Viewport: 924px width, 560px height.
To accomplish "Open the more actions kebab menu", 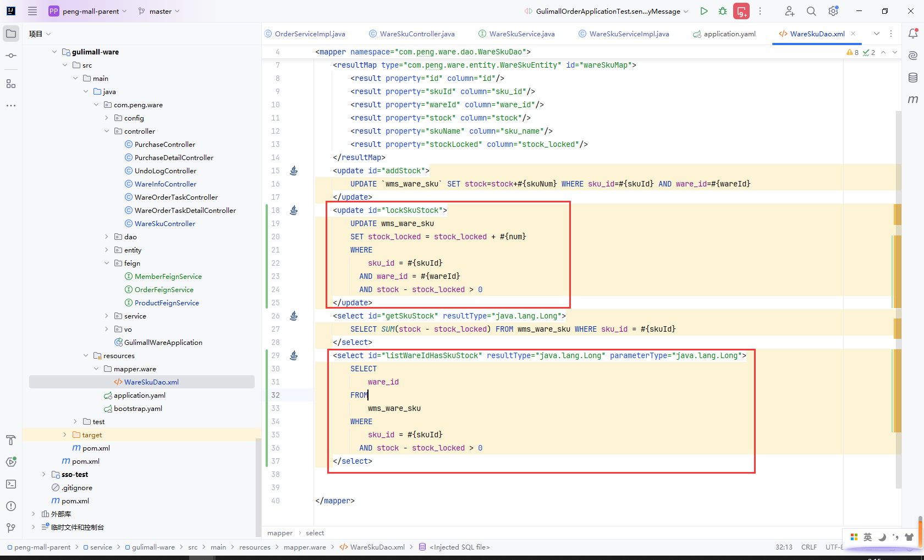I will click(x=760, y=11).
